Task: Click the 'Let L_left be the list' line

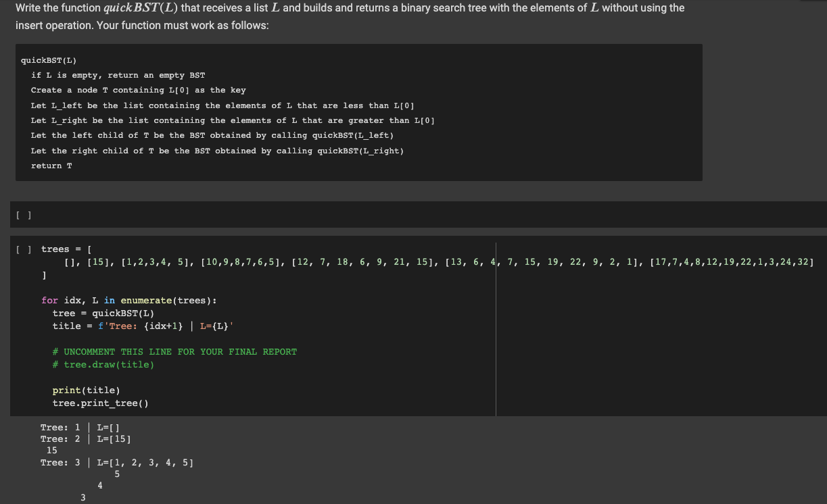Action: click(x=222, y=105)
